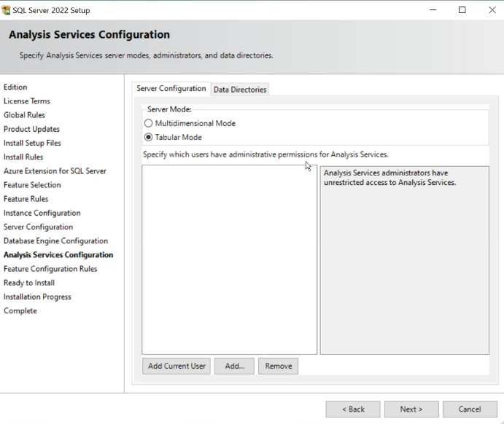Click Install Rules step
Screen dimensions: 504x424
tap(23, 157)
